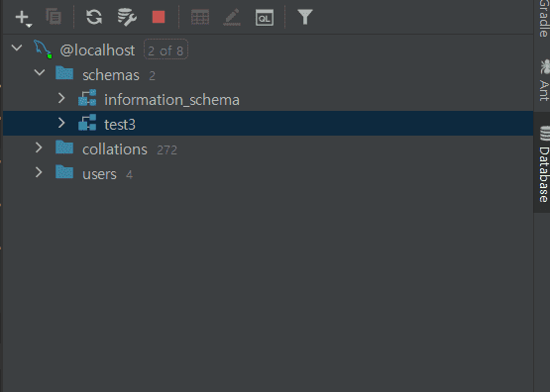
Task: Expand the information_schema schema
Action: click(x=61, y=98)
